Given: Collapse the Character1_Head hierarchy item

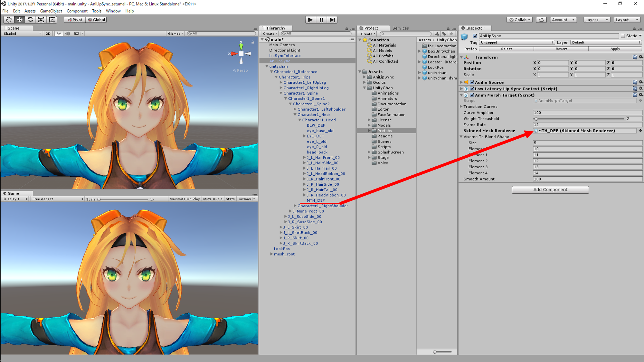Looking at the screenshot, I should coord(300,120).
